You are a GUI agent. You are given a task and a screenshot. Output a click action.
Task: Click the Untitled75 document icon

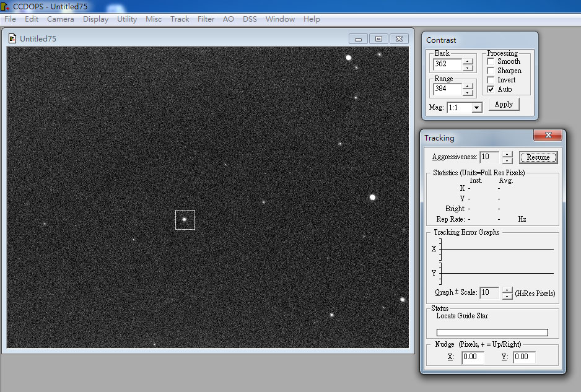[x=12, y=38]
